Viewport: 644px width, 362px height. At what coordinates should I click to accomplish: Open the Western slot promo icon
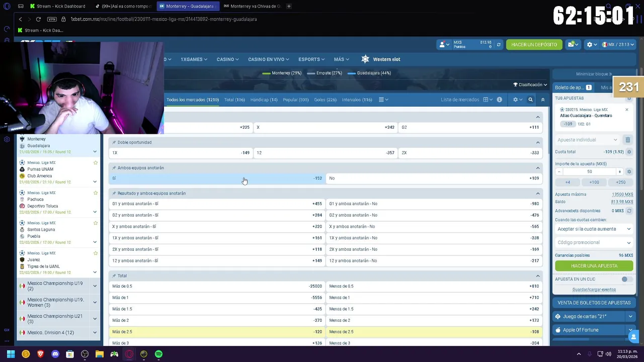(x=365, y=59)
